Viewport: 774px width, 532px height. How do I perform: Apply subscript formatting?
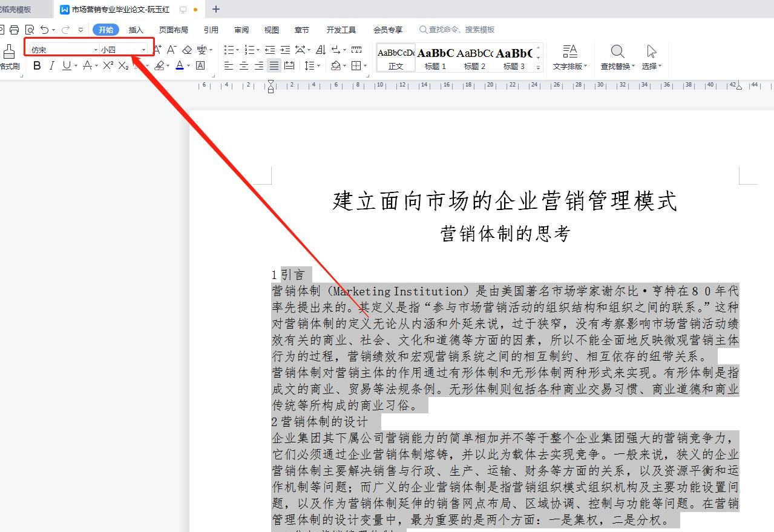coord(122,65)
